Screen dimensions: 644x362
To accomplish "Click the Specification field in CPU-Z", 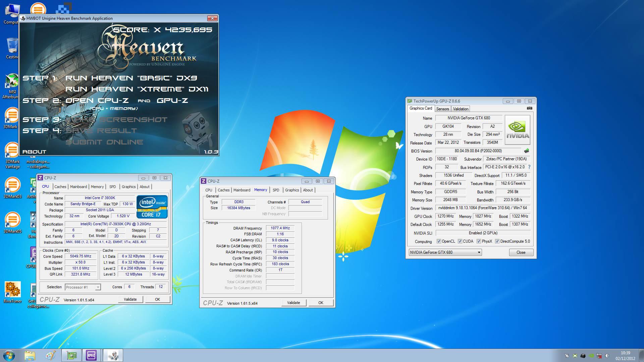I will tap(116, 224).
